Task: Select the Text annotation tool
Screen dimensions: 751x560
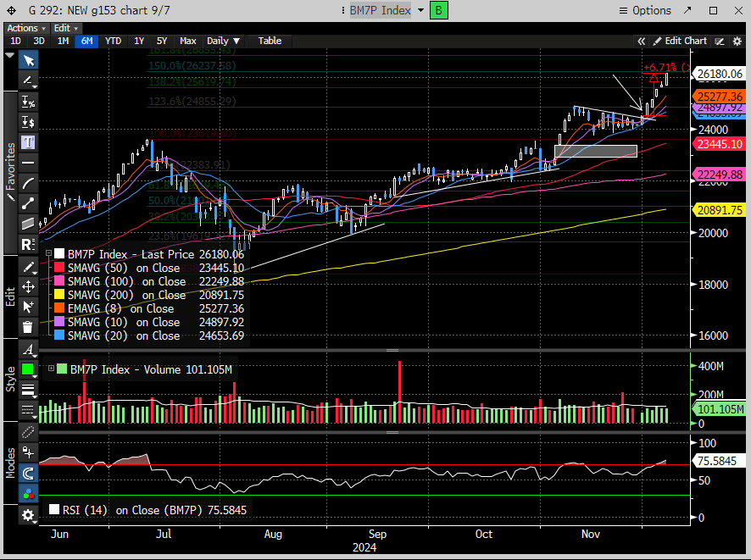Action: [28, 142]
